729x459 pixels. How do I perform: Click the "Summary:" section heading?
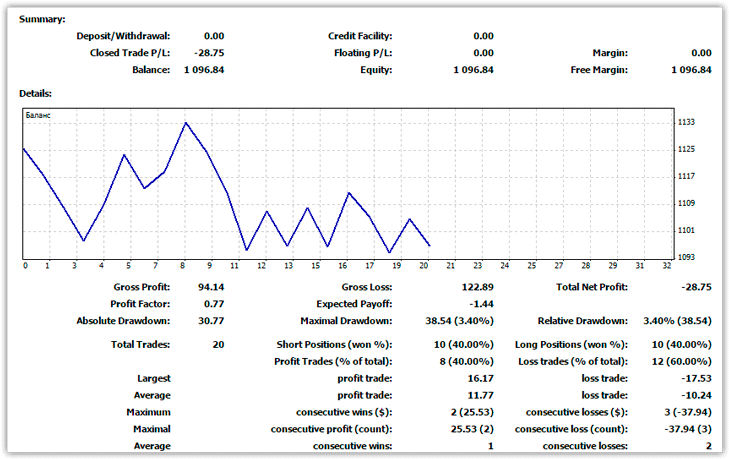pyautogui.click(x=42, y=19)
